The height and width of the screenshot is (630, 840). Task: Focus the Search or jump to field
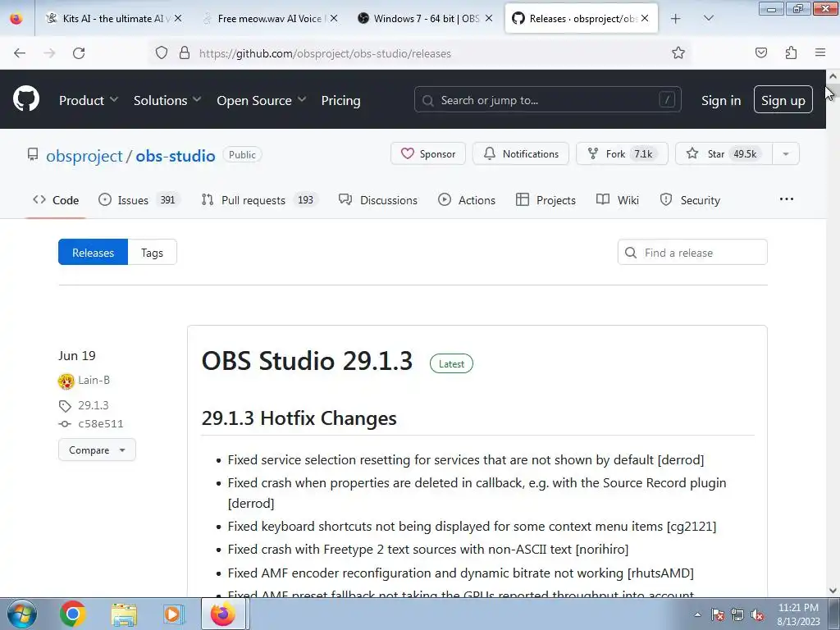pyautogui.click(x=547, y=99)
